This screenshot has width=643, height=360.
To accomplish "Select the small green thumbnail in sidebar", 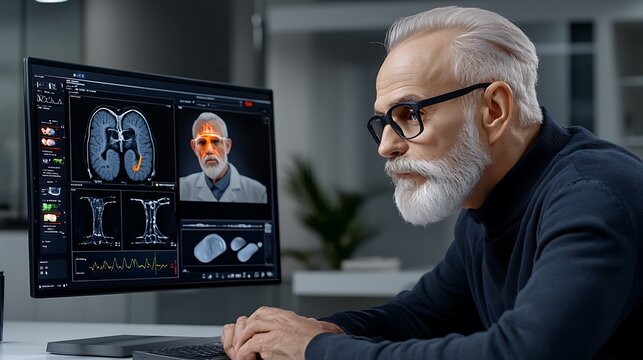I will click(x=58, y=162).
